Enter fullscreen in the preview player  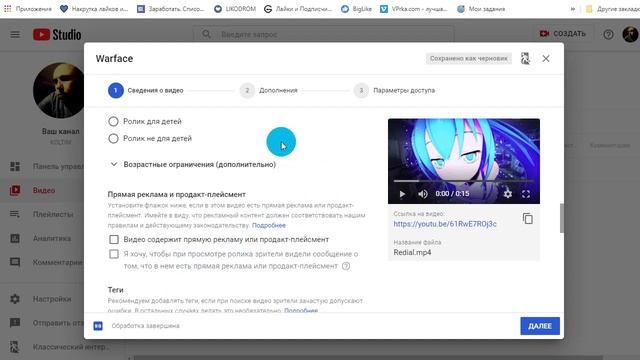526,194
